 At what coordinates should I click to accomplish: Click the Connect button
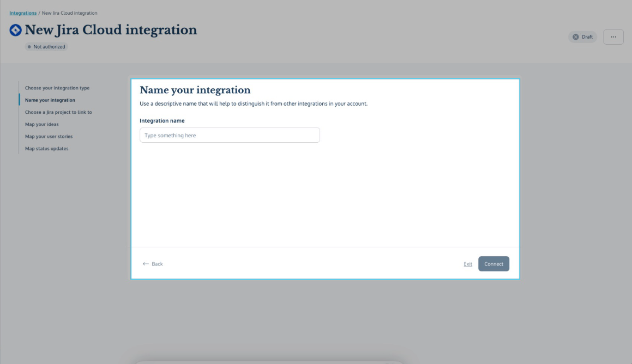click(493, 264)
